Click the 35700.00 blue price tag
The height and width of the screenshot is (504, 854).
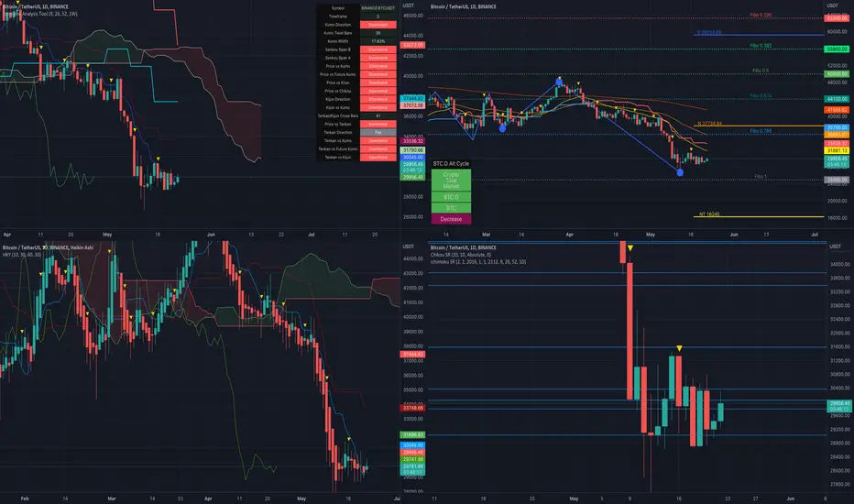tap(838, 127)
